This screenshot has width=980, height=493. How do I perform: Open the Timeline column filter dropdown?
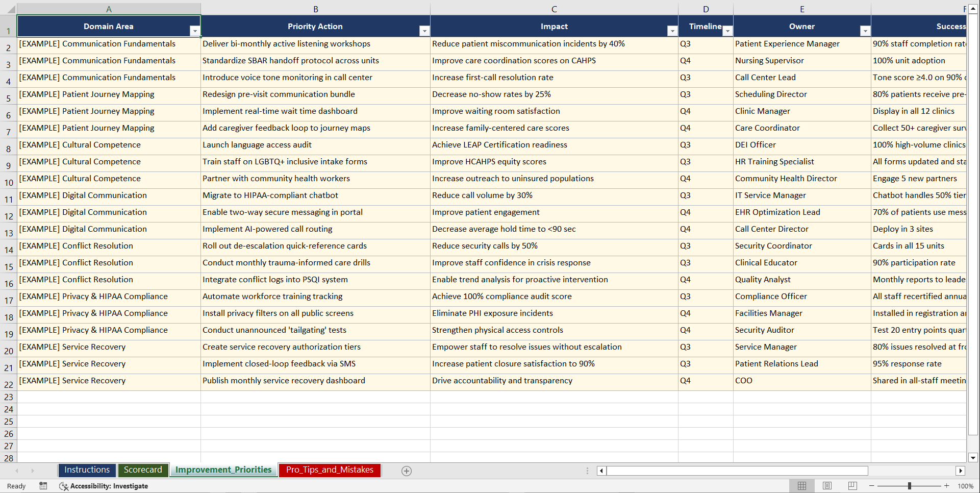click(727, 31)
